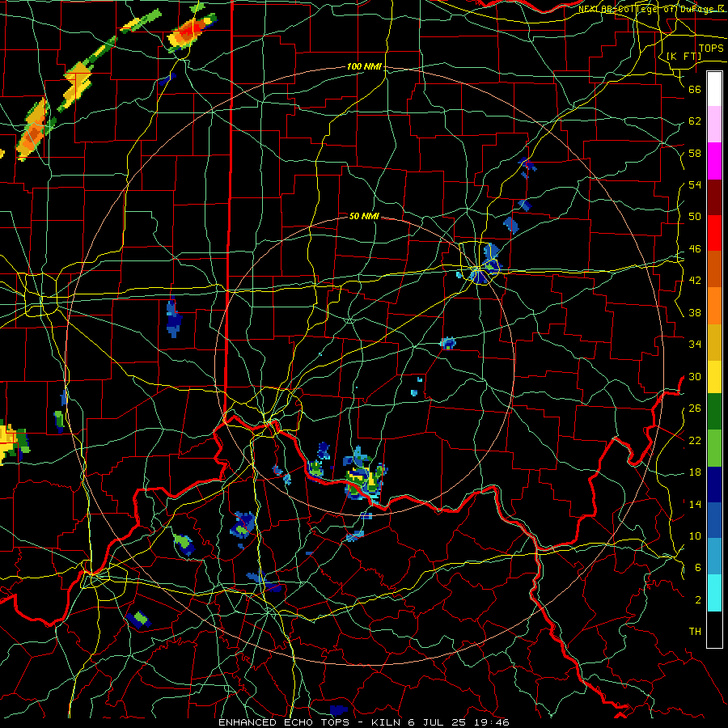The height and width of the screenshot is (728, 728).
Task: Select the cyan swatch near the legend bottom
Action: point(714,593)
